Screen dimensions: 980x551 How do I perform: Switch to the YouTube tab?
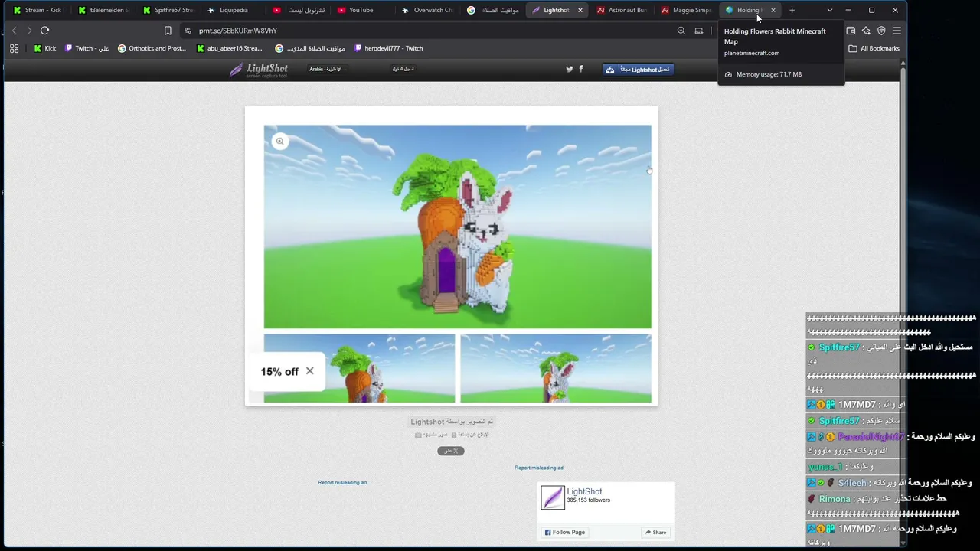point(364,10)
